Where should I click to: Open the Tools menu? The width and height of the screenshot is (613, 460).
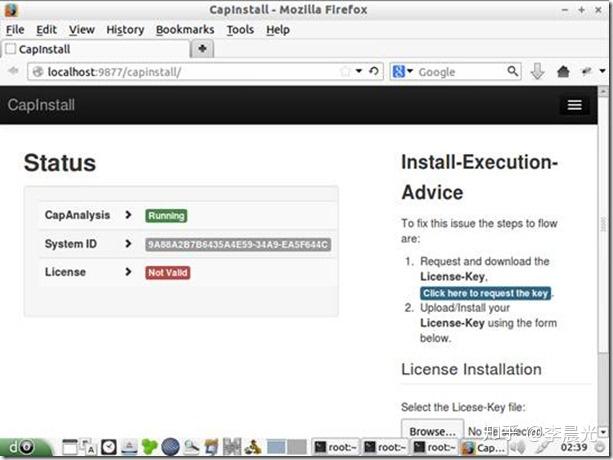pos(240,30)
